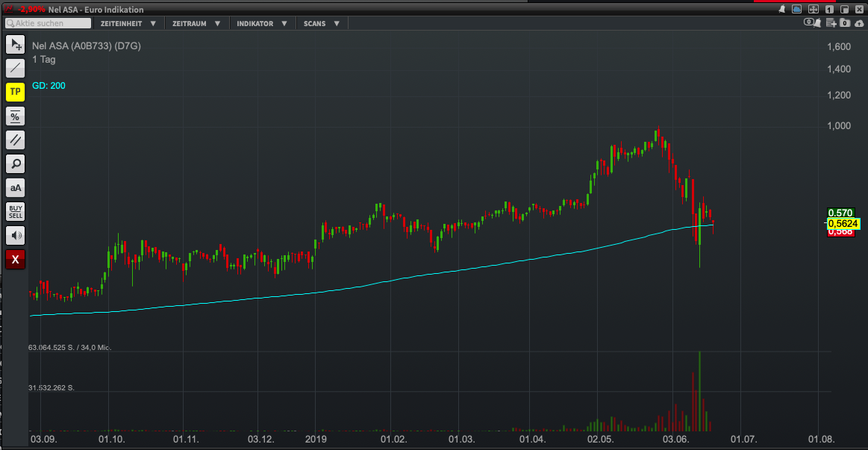Click the cloud upload icon
The image size is (868, 450).
pyautogui.click(x=859, y=22)
